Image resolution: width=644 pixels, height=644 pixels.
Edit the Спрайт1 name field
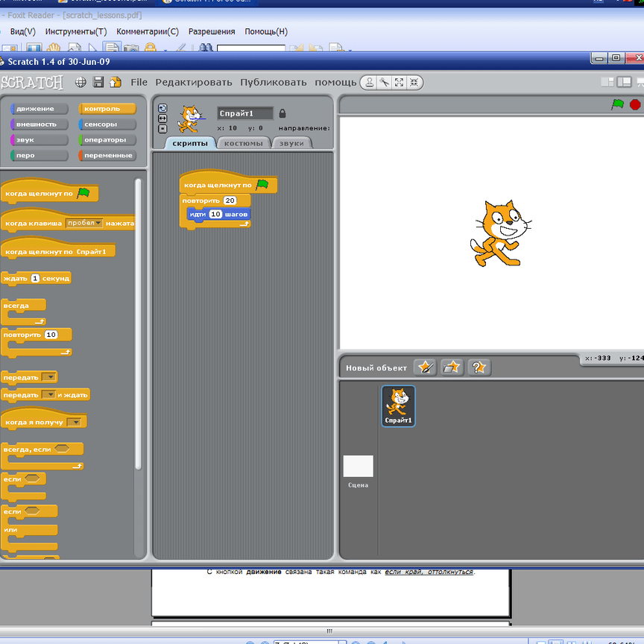244,113
